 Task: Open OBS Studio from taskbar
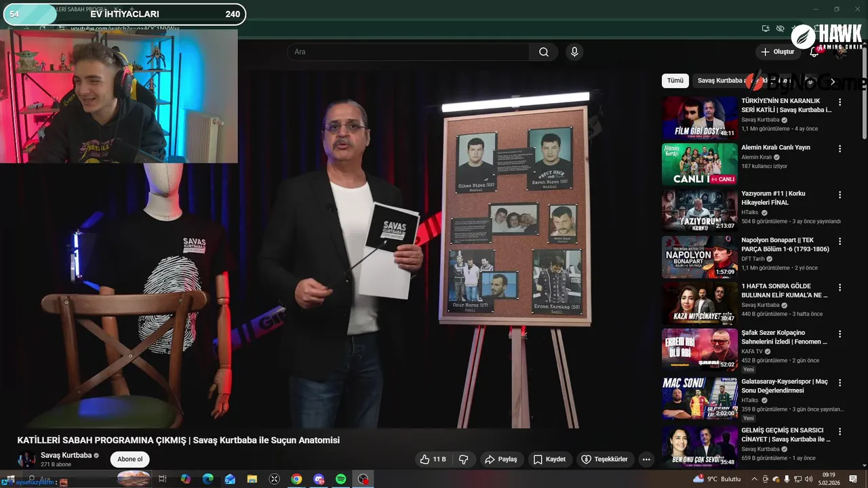pyautogui.click(x=363, y=479)
